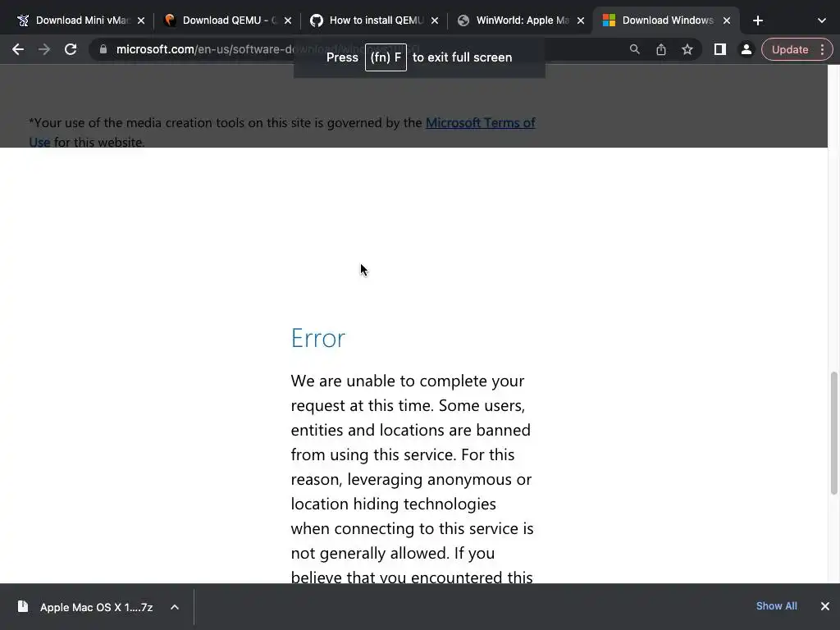The width and height of the screenshot is (840, 630).
Task: Click the GitHub favicon on QEMU install tab
Action: pyautogui.click(x=317, y=21)
